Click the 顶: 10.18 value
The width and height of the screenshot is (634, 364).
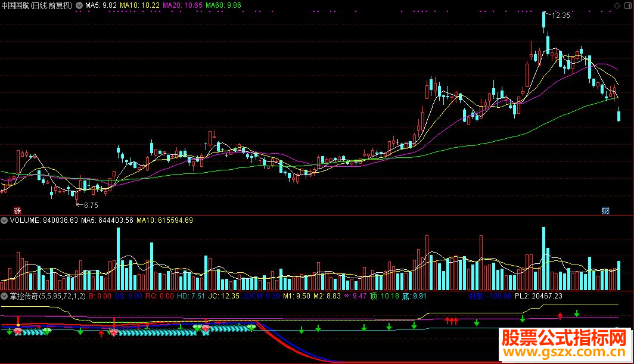(x=384, y=296)
